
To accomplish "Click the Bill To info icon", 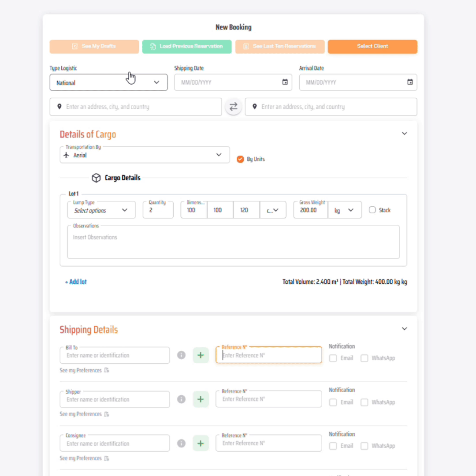I will click(x=181, y=355).
